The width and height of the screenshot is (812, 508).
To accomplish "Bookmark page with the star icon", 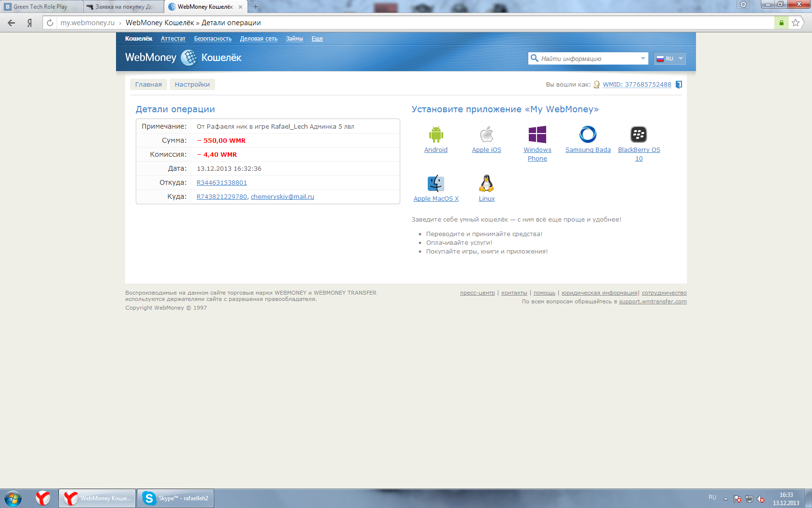I will [x=796, y=23].
